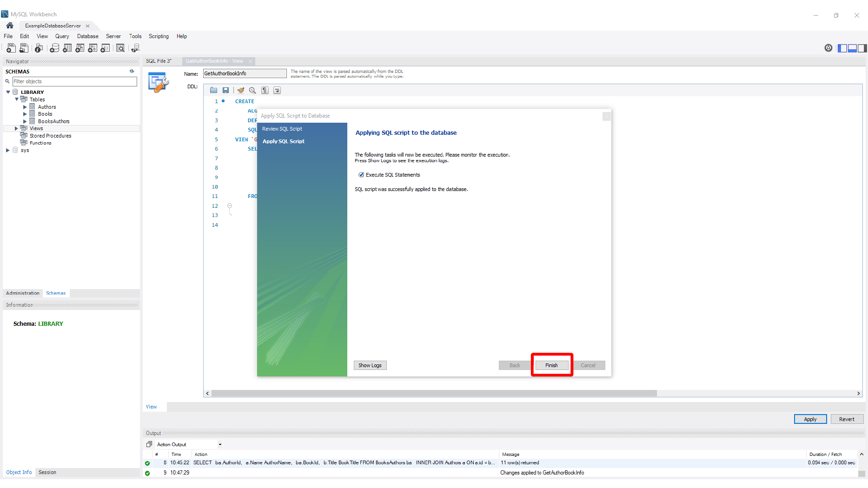Collapse the Tables folder

(17, 99)
